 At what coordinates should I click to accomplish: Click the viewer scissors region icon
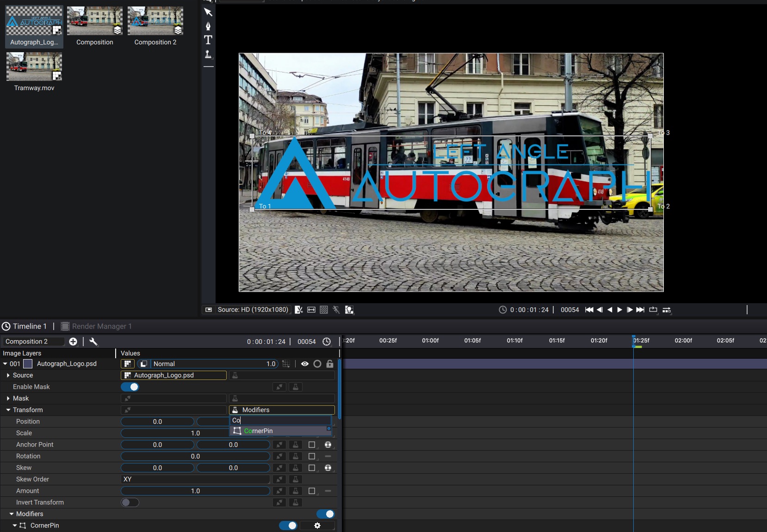(299, 310)
